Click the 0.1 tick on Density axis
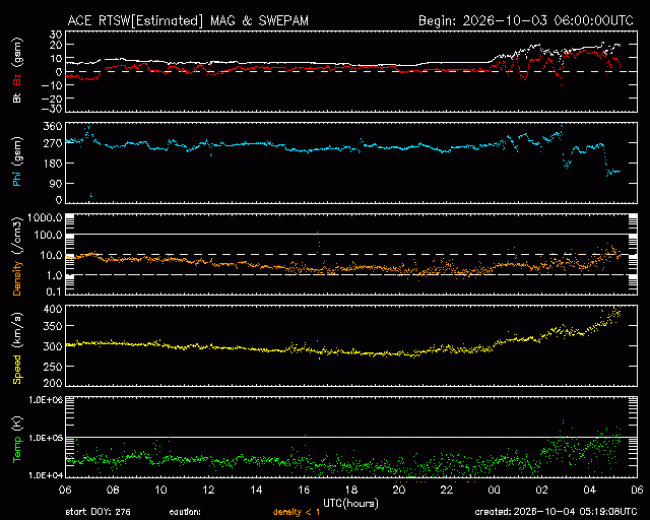 pyautogui.click(x=53, y=292)
